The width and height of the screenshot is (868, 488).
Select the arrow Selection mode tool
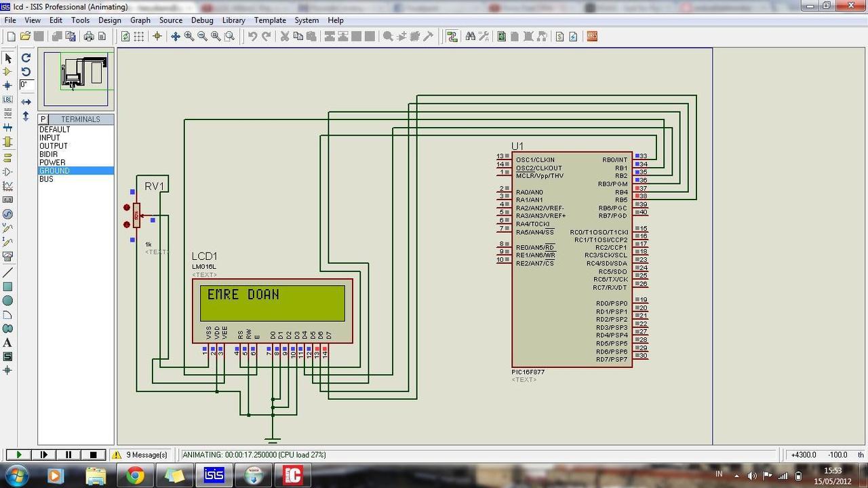pyautogui.click(x=8, y=58)
